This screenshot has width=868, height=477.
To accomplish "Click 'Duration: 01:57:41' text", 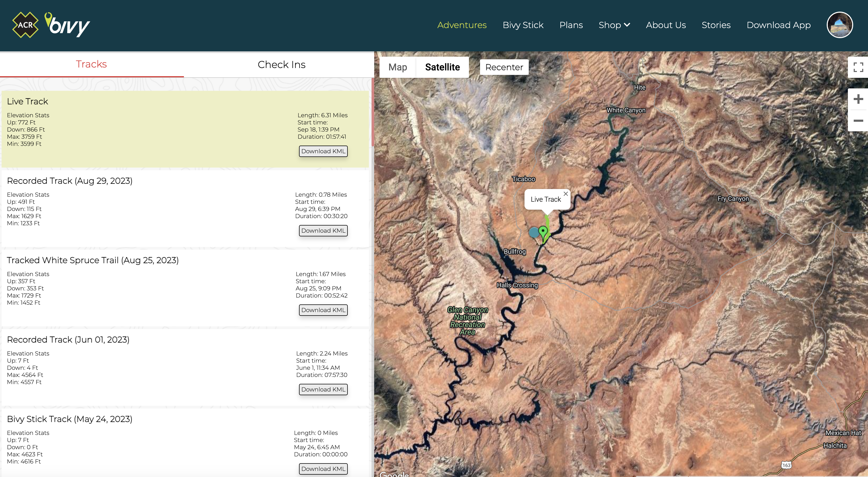I will point(322,137).
